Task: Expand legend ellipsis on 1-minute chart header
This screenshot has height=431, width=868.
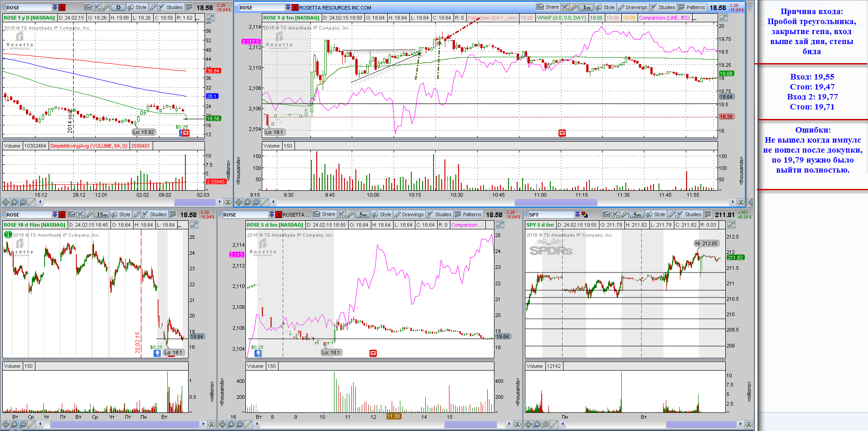Action: tap(695, 18)
